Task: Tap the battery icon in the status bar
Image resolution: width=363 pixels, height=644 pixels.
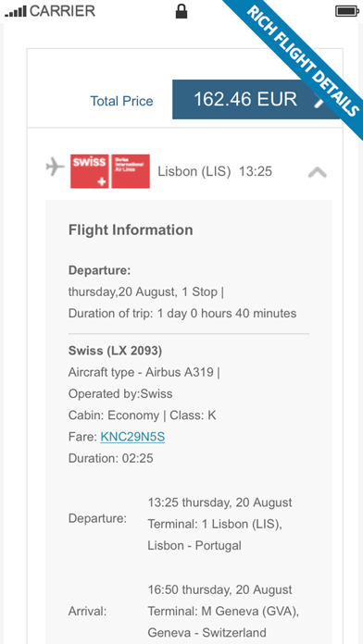Action: (x=347, y=11)
